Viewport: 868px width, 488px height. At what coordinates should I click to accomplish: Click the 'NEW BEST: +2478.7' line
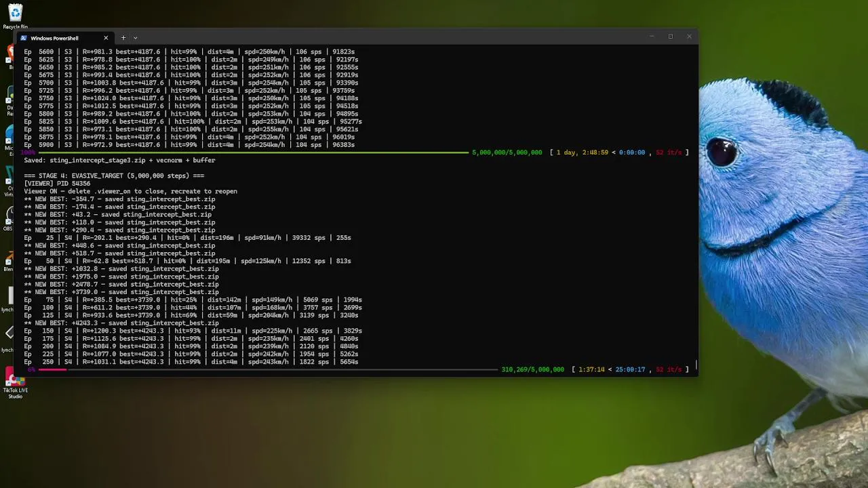coord(121,285)
